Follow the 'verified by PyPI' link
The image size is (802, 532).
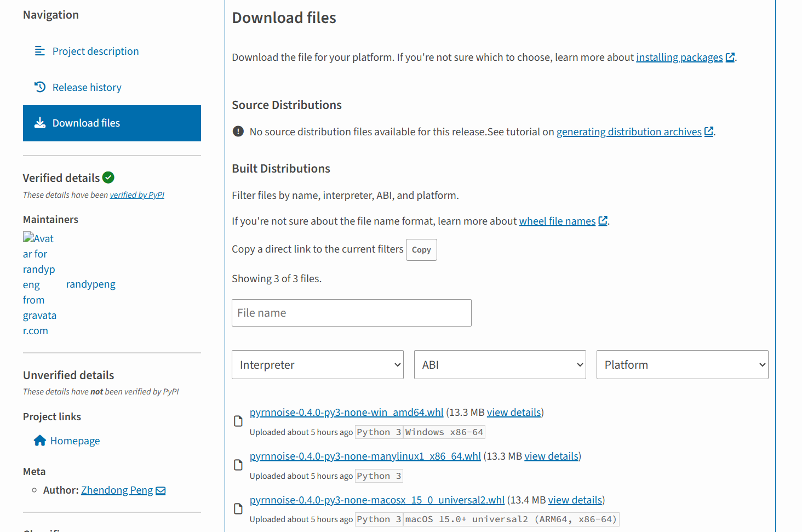tap(137, 195)
